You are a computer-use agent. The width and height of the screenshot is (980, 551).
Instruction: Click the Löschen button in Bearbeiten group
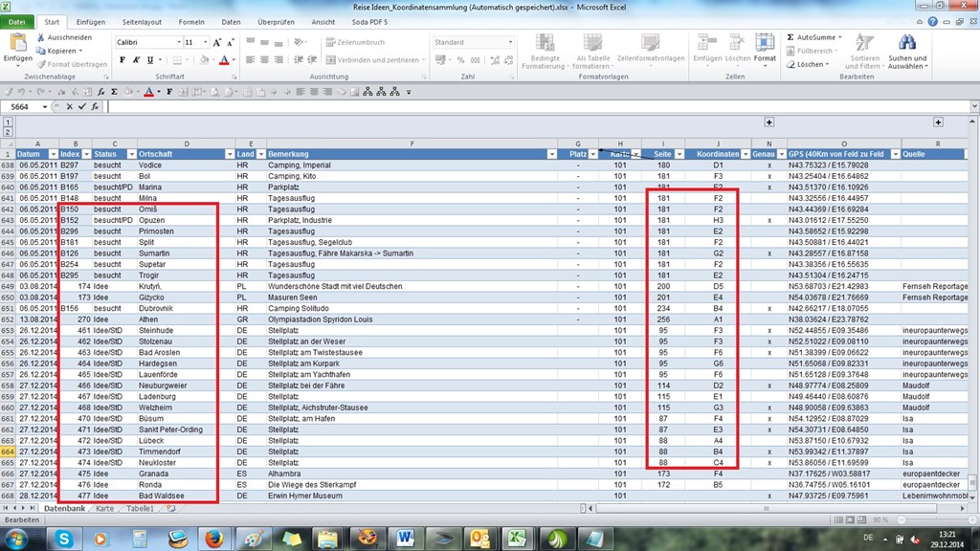click(809, 64)
